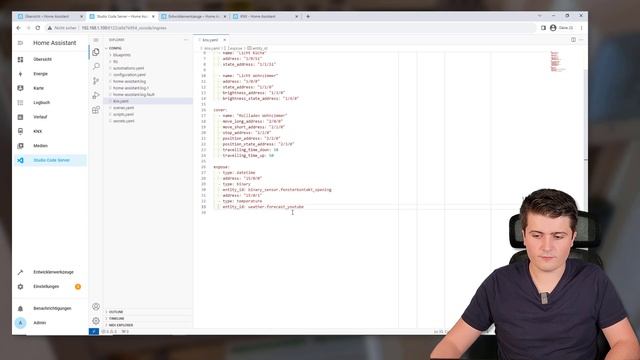Image resolution: width=640 pixels, height=360 pixels.
Task: Open home-assistant.log in Explorer
Action: point(129,81)
